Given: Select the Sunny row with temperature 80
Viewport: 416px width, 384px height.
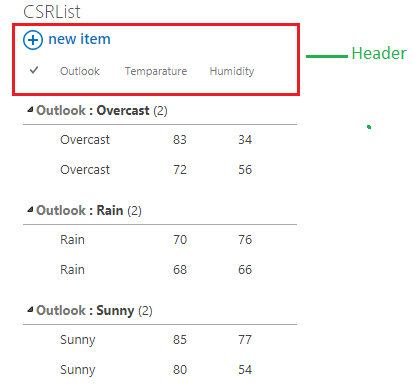Looking at the screenshot, I should (x=160, y=370).
